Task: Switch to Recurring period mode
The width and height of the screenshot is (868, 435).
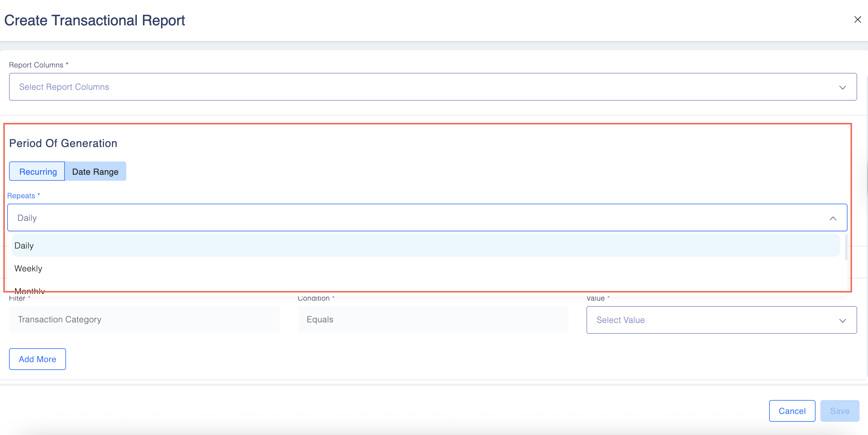Action: 37,172
